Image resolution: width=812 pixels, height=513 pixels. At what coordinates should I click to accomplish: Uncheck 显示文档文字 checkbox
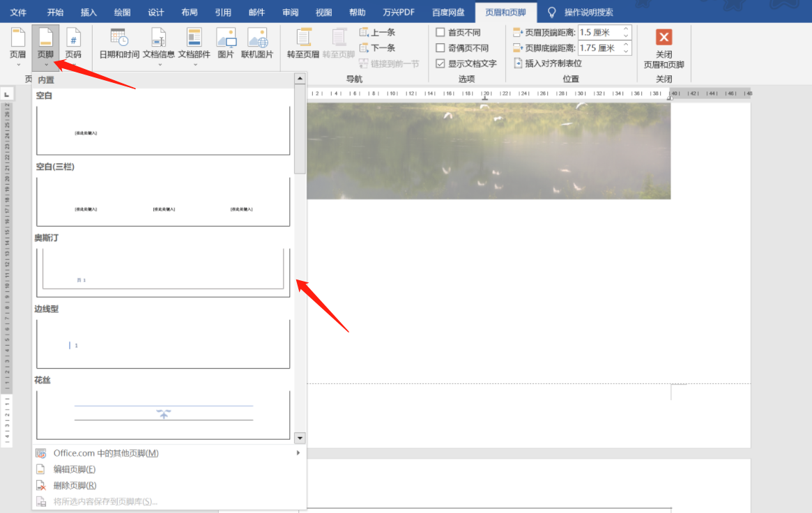441,63
